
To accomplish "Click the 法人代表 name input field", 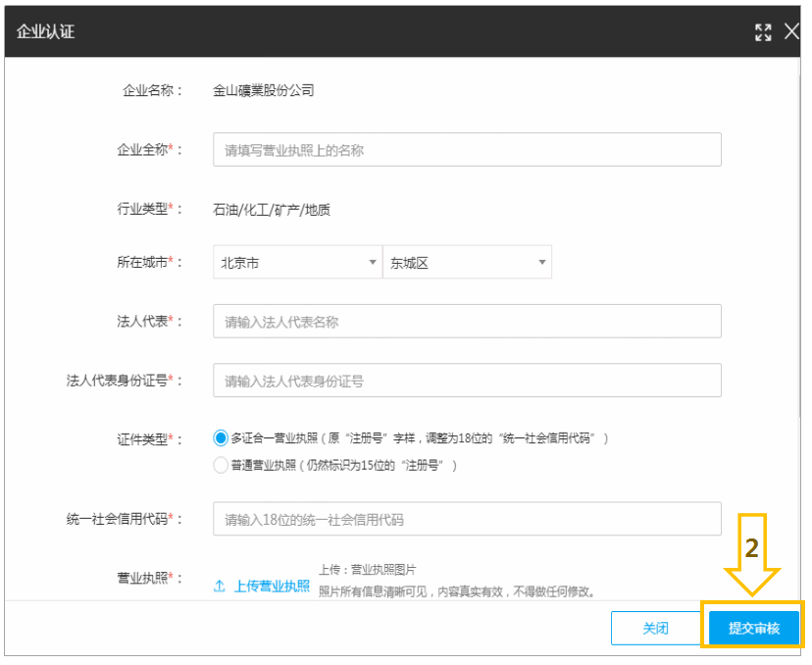I will 467,322.
